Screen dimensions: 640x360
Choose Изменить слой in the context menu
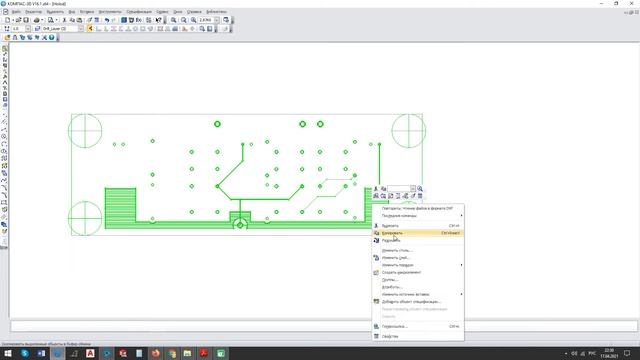coord(418,258)
